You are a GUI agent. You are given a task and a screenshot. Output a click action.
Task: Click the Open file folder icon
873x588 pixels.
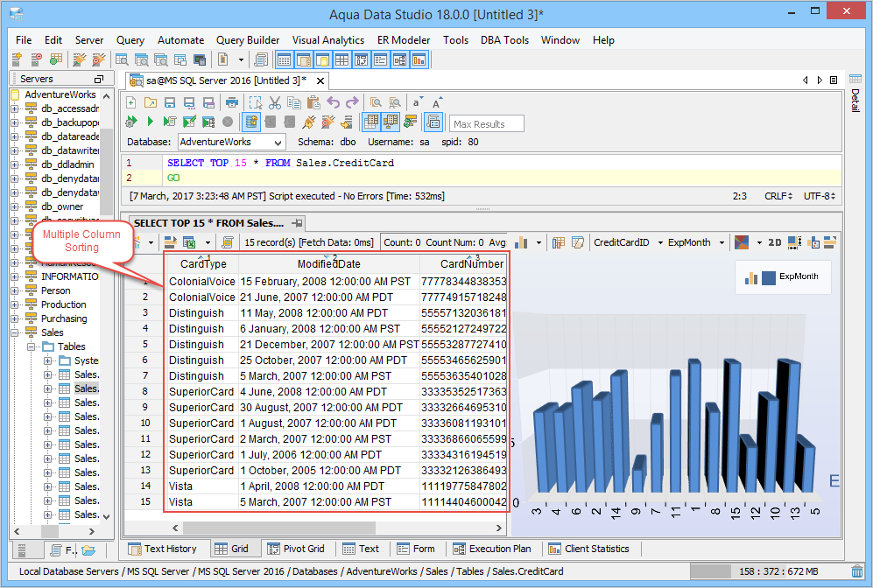tap(151, 102)
